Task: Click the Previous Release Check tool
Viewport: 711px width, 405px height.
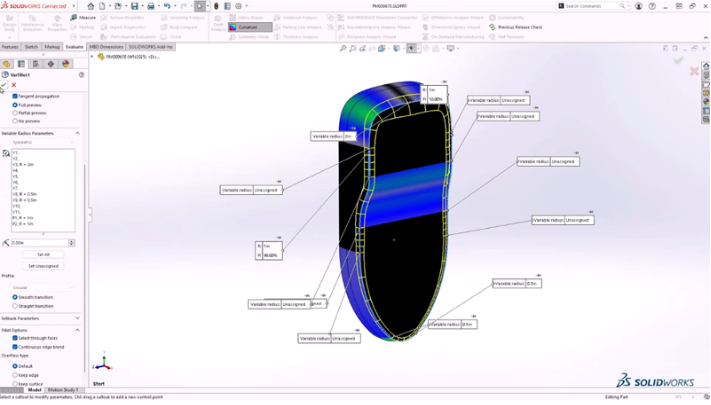Action: click(x=516, y=27)
